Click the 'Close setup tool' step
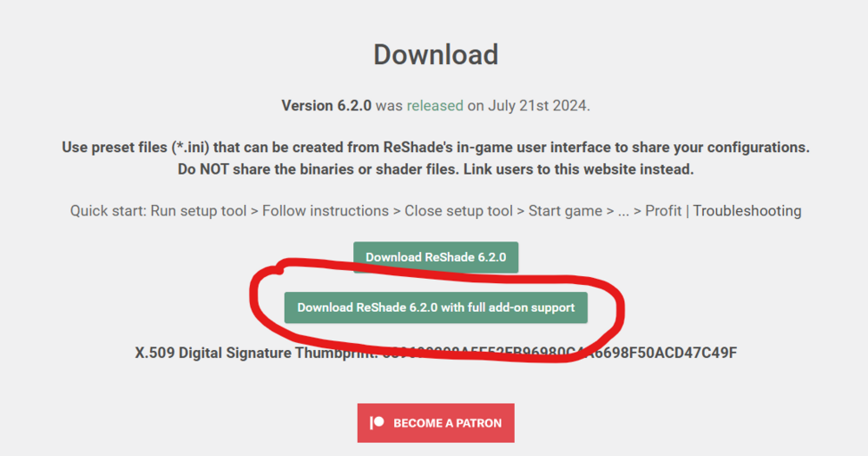868x456 pixels. click(458, 210)
